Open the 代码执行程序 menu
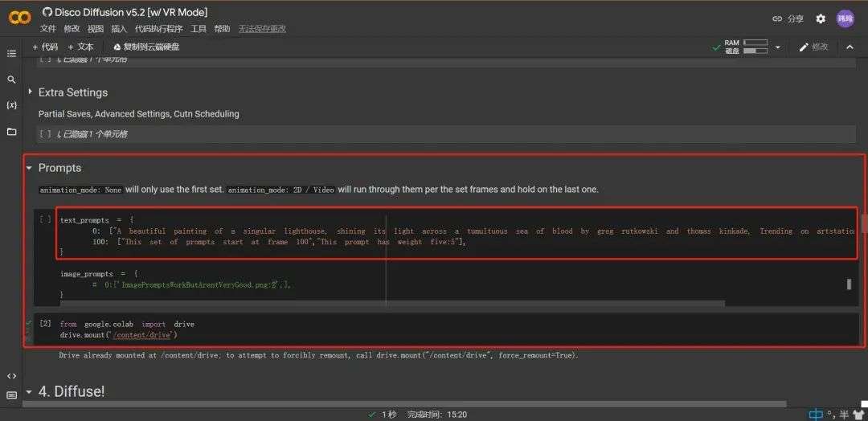868x421 pixels. point(158,29)
